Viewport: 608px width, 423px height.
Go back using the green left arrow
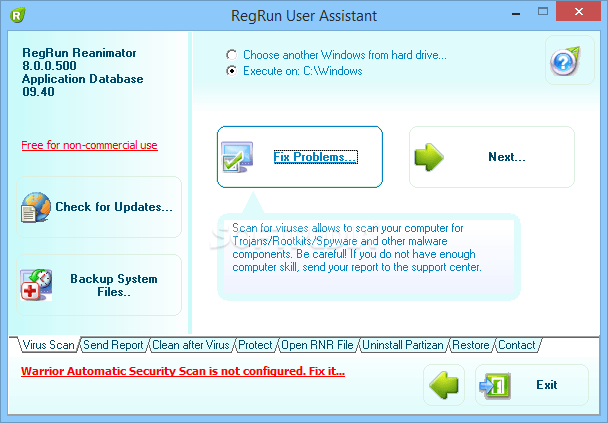pos(445,385)
